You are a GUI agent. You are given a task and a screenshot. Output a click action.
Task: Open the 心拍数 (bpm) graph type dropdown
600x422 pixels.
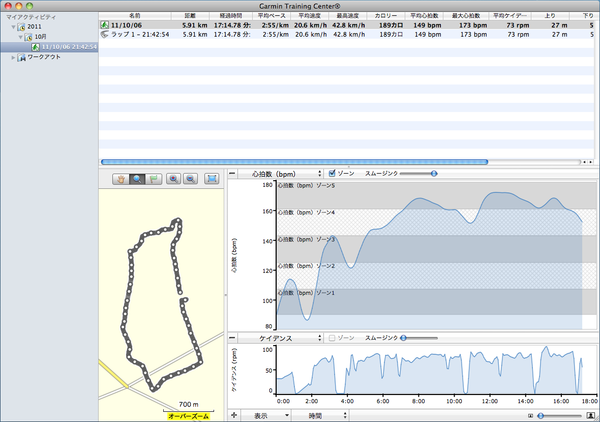click(x=280, y=174)
